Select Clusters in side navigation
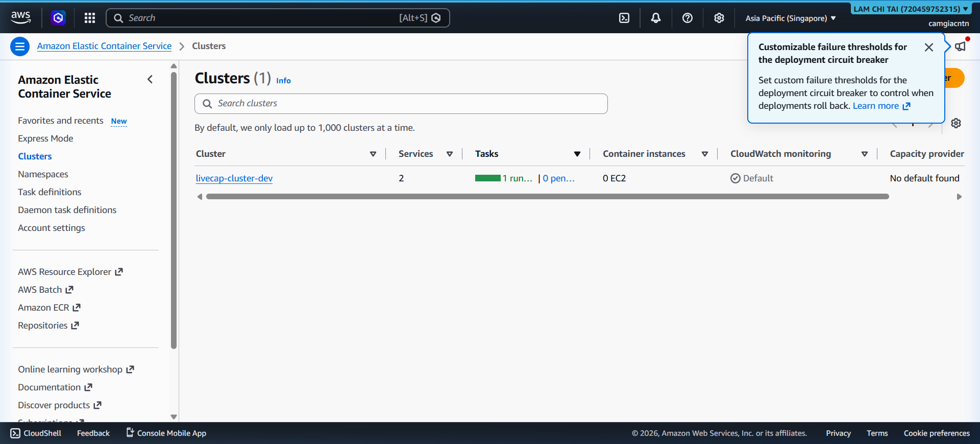The height and width of the screenshot is (444, 980). click(35, 156)
